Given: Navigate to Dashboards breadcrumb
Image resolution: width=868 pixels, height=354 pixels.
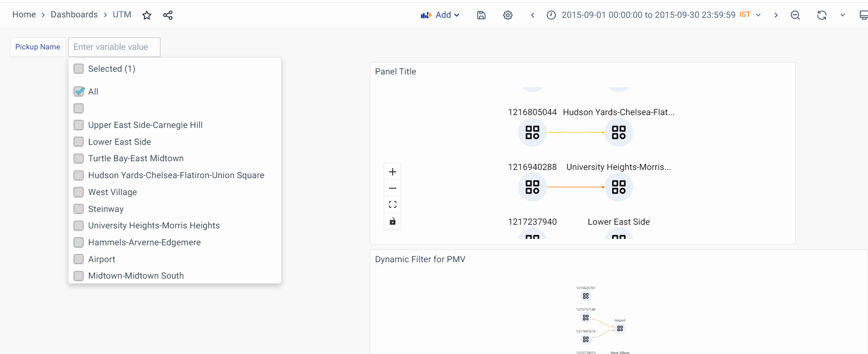Looking at the screenshot, I should (x=74, y=15).
